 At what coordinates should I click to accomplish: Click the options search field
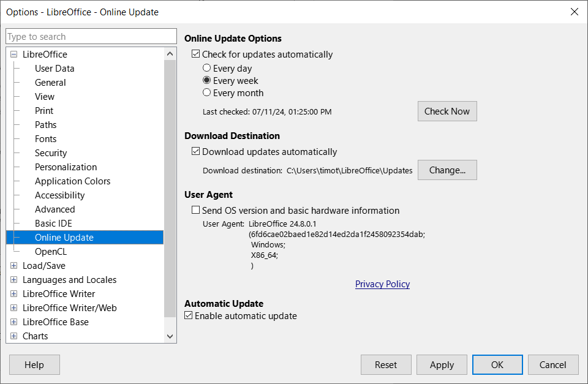tap(91, 36)
